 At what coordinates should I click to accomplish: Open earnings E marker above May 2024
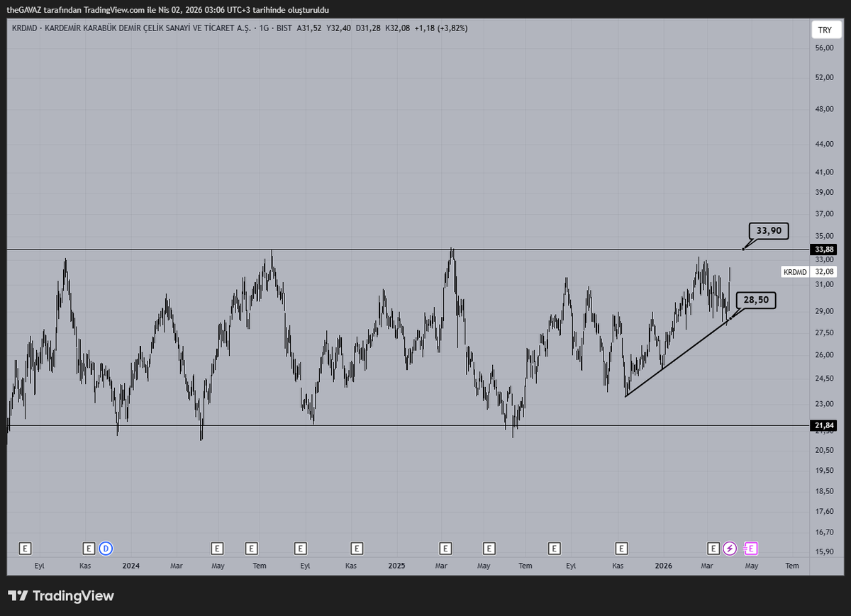click(x=217, y=548)
